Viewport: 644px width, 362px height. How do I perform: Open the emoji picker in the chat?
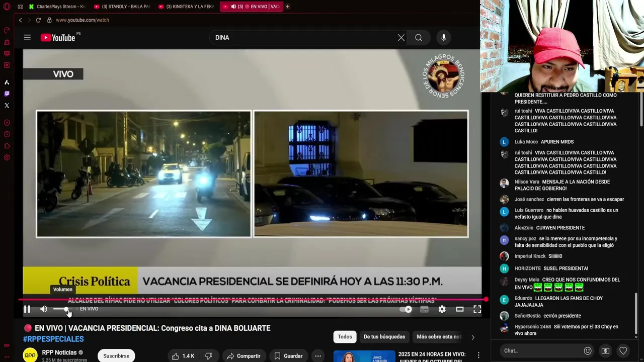pyautogui.click(x=588, y=351)
